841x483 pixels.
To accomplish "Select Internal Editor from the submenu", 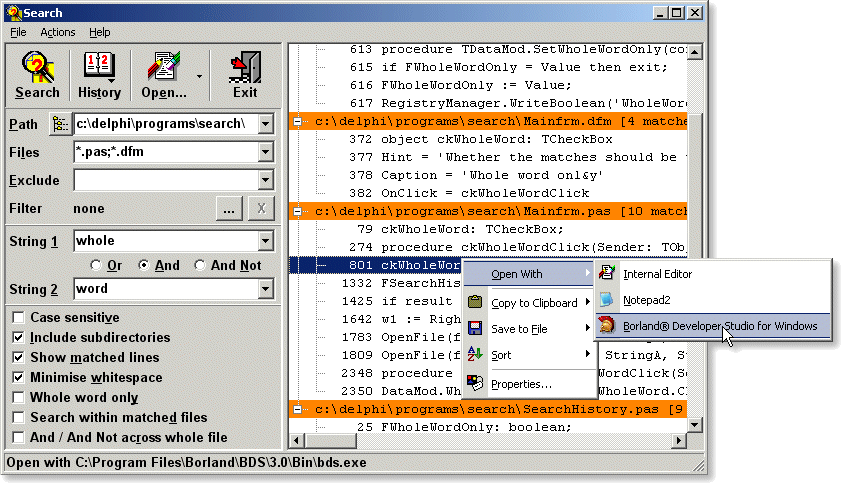I will (x=657, y=274).
